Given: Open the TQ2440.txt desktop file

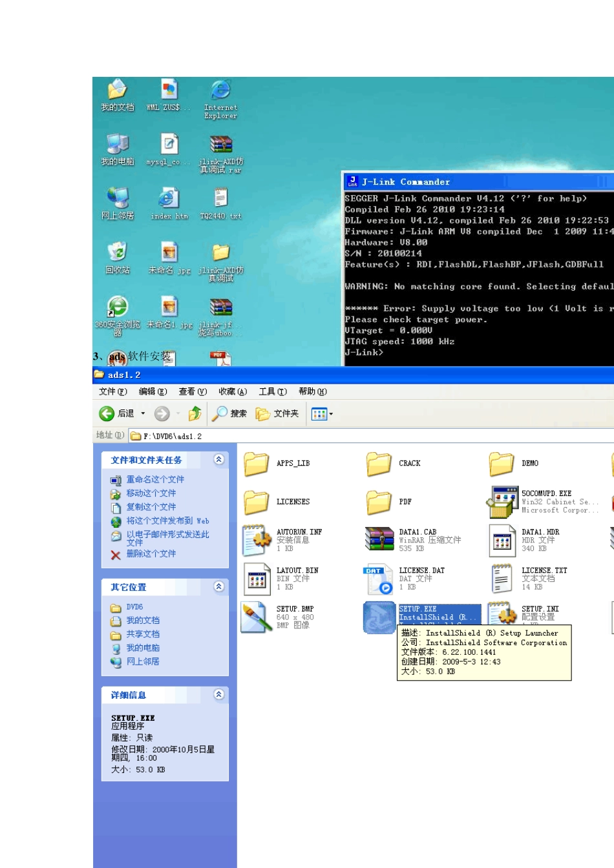Looking at the screenshot, I should (220, 204).
